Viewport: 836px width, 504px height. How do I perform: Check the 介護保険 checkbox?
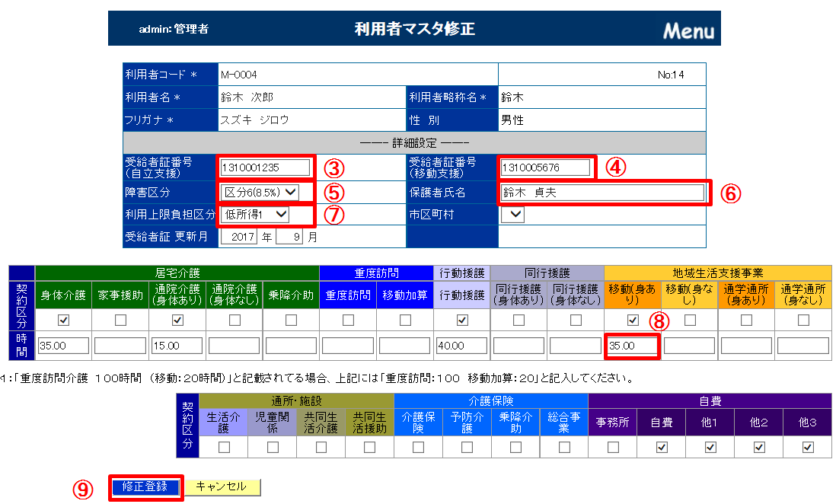(x=418, y=447)
